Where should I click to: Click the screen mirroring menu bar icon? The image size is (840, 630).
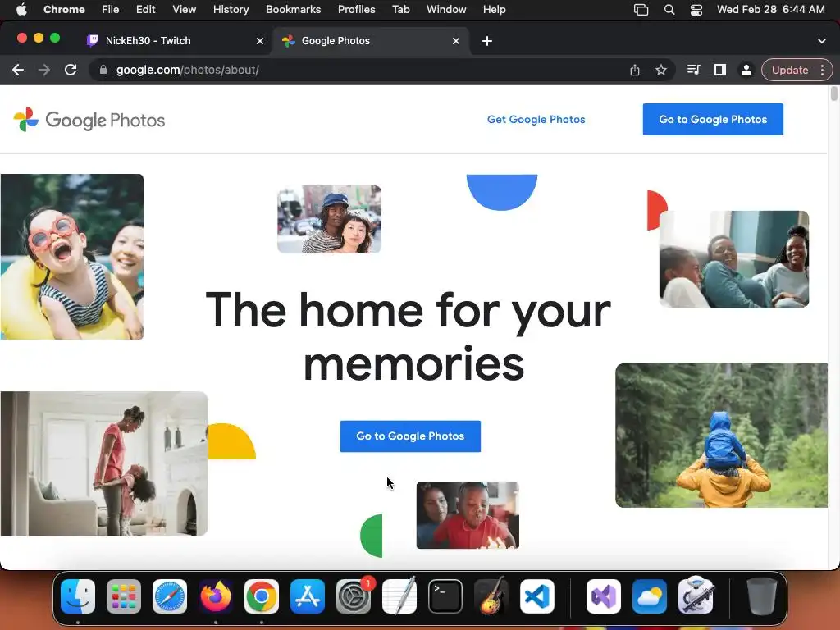[x=641, y=10]
